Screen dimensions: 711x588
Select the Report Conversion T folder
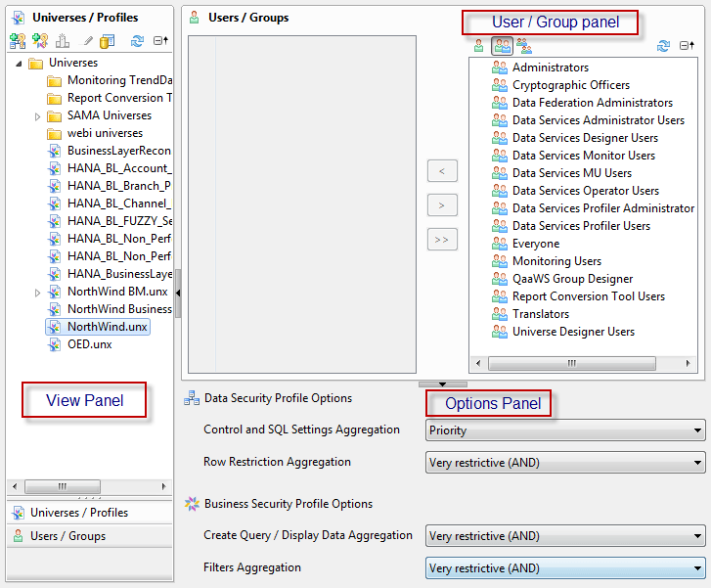pos(119,98)
